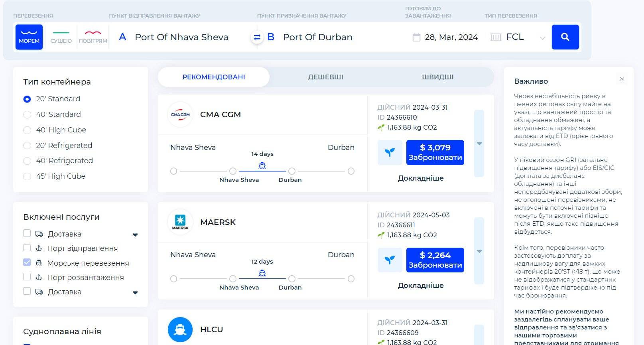Expand MAERSK offer details arrow
Image resolution: width=644 pixels, height=345 pixels.
[x=479, y=251]
